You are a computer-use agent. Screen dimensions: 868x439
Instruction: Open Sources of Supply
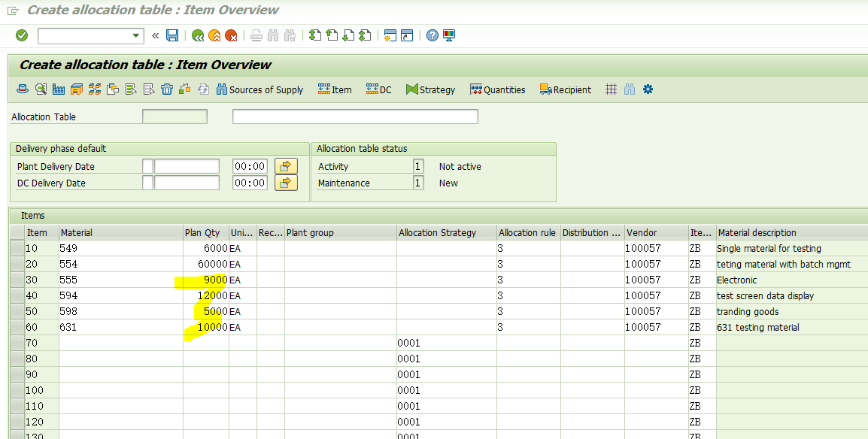259,89
